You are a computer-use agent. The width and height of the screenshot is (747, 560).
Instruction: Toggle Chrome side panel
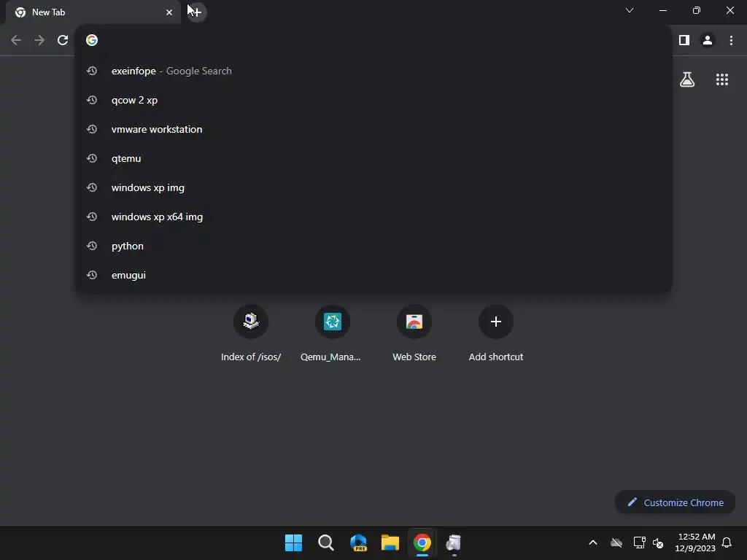click(684, 41)
